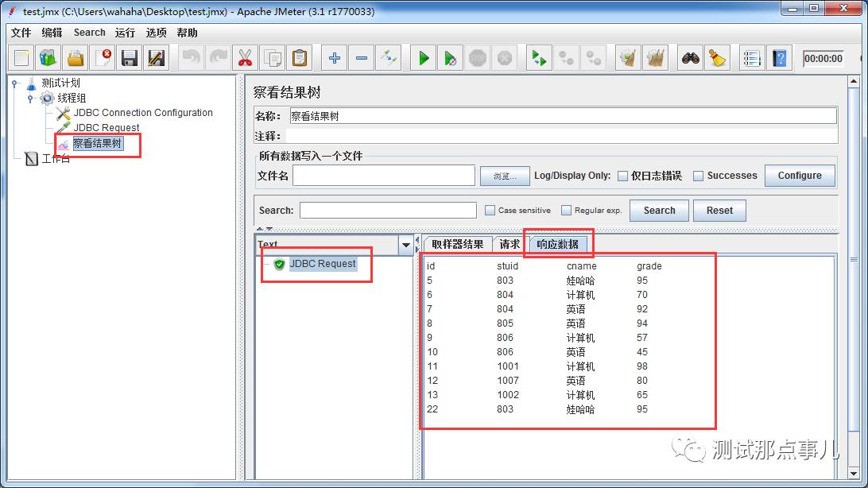The height and width of the screenshot is (488, 868).
Task: Click the response row with id 11
Action: pos(537,366)
